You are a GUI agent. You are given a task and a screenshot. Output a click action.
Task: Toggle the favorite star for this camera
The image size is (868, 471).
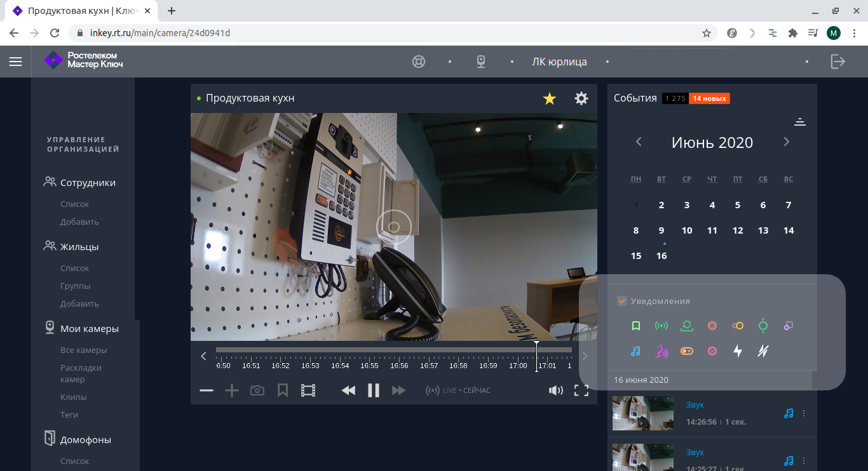(550, 98)
